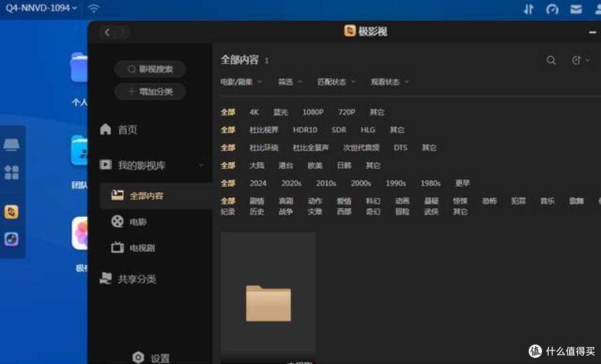Filter genre by 喜剧 comedy
The image size is (601, 364).
(286, 201)
